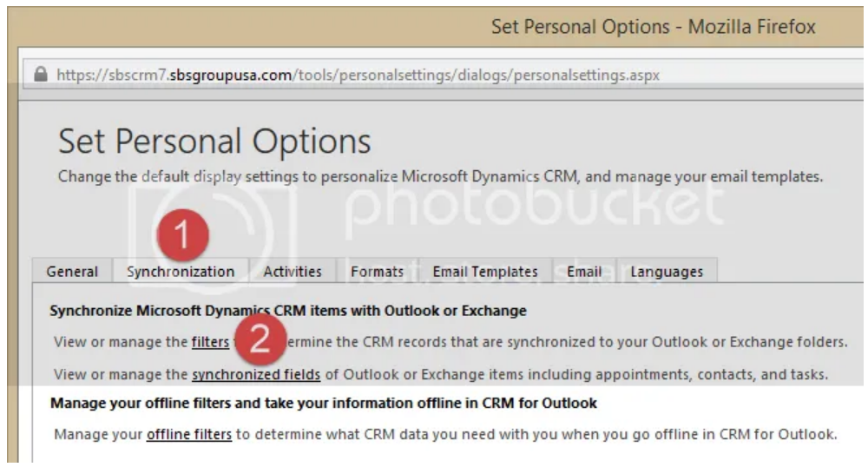This screenshot has width=868, height=467.
Task: Click the large Set Personal Options heading
Action: click(214, 141)
